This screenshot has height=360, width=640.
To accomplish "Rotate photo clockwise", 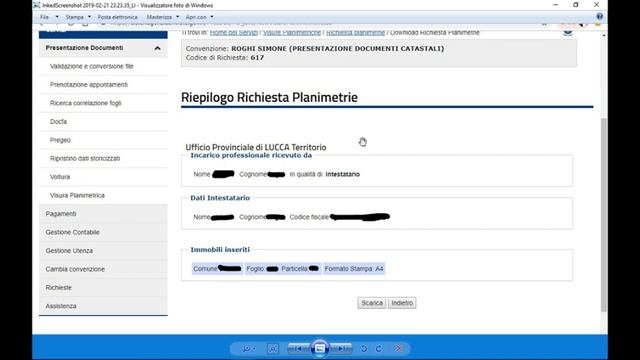I will 379,349.
